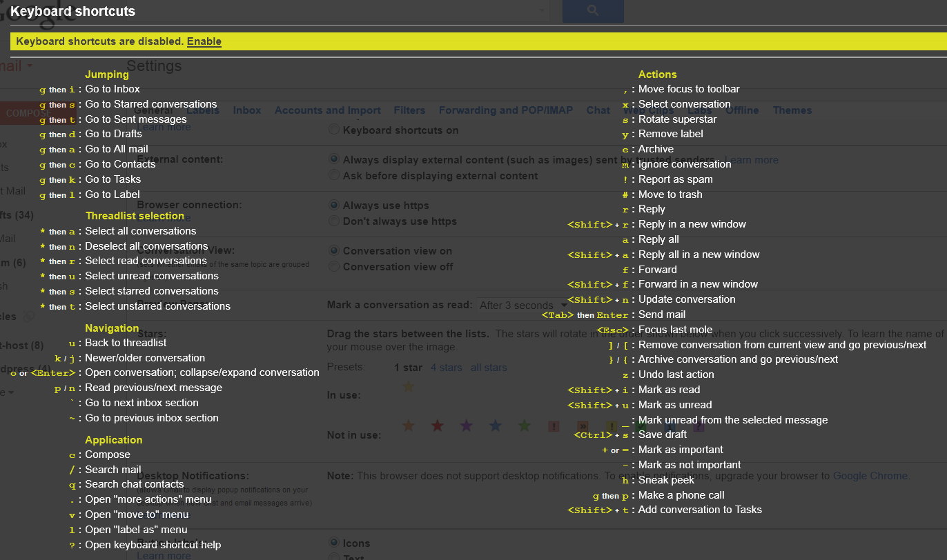947x560 pixels.
Task: Click the Go to Contacts shortcut text
Action: click(x=121, y=164)
